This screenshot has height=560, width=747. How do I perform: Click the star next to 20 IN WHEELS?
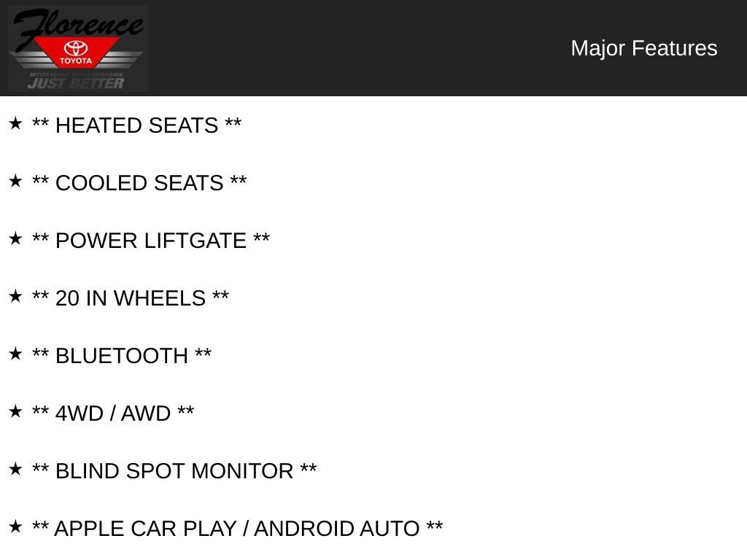pyautogui.click(x=15, y=296)
